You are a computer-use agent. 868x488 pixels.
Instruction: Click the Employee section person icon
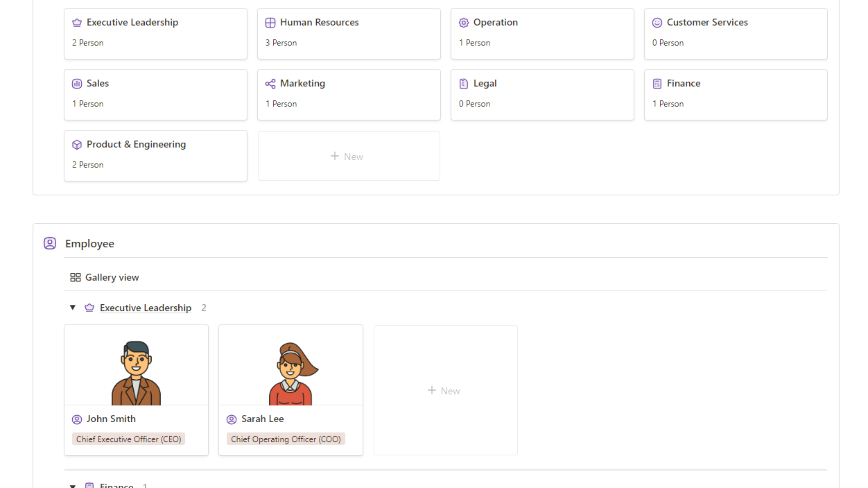pyautogui.click(x=50, y=243)
